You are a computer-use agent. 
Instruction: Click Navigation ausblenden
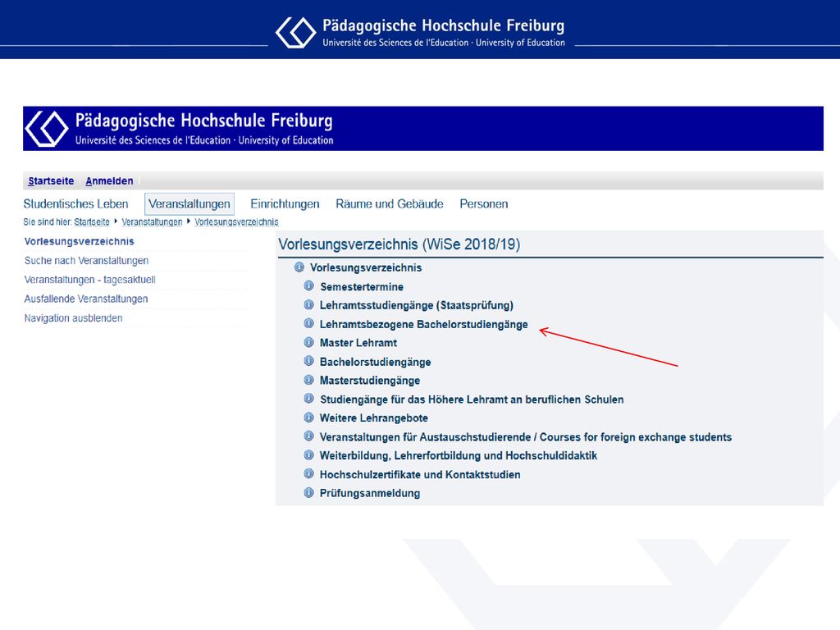click(73, 318)
